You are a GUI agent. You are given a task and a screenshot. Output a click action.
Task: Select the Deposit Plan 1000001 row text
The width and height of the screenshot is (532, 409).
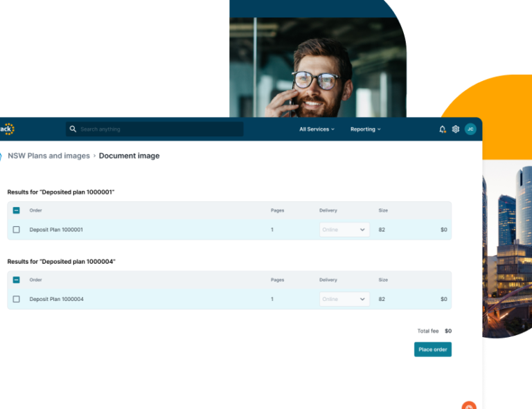click(56, 230)
